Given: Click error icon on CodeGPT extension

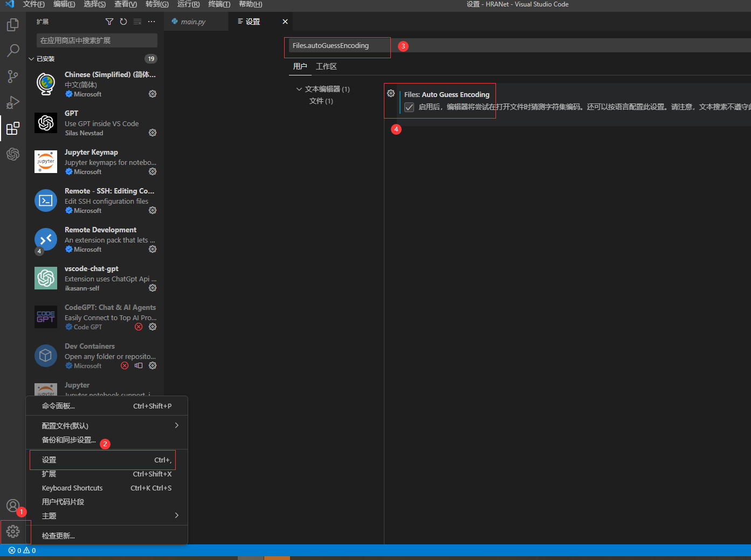Looking at the screenshot, I should point(139,327).
